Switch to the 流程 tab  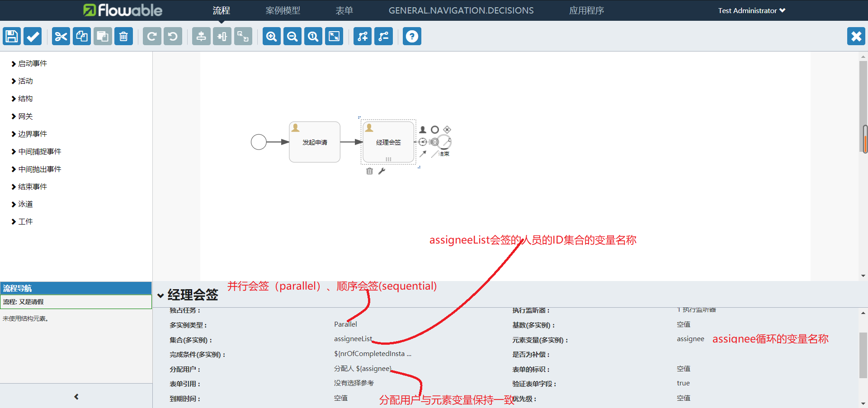[x=222, y=10]
